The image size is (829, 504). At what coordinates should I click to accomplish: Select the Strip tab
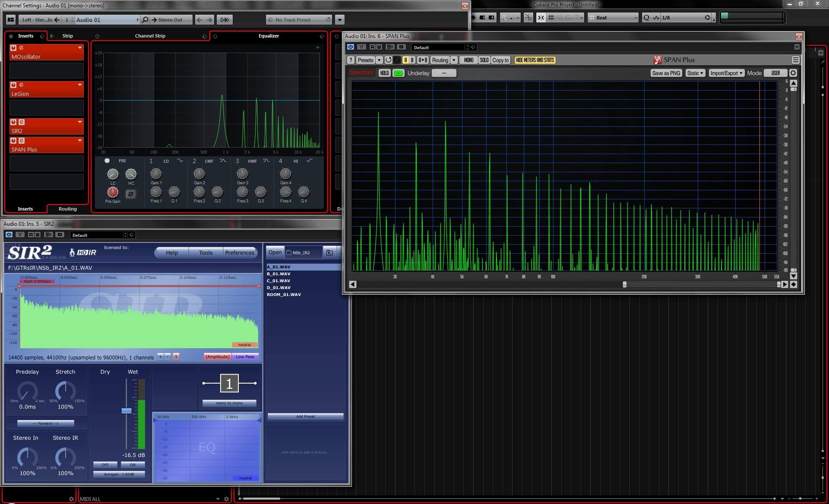coord(67,36)
